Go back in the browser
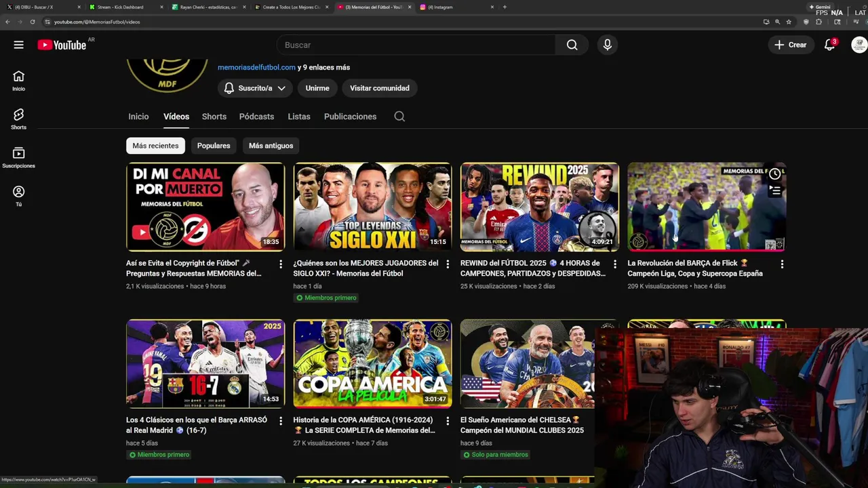Screen dimensions: 868x488 (7, 22)
